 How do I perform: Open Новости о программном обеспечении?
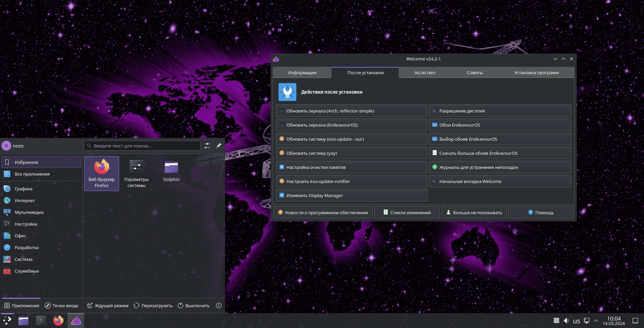323,213
